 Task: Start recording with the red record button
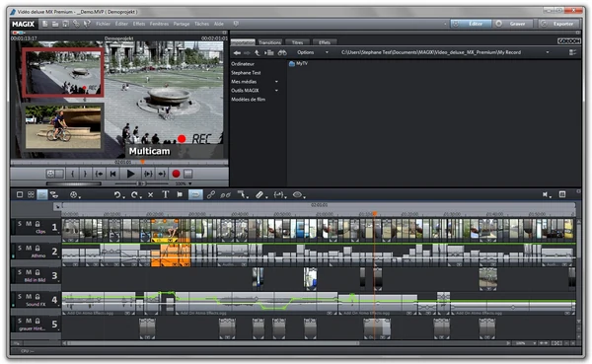[x=176, y=174]
